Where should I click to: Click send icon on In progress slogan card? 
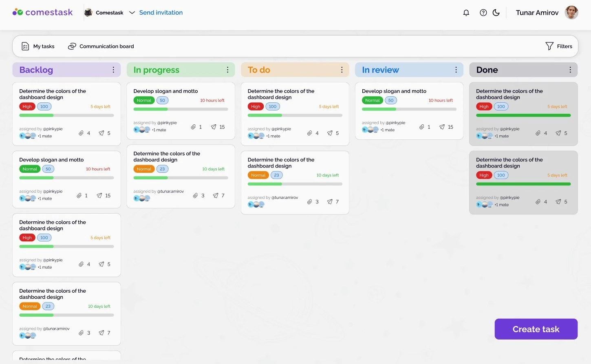(214, 127)
